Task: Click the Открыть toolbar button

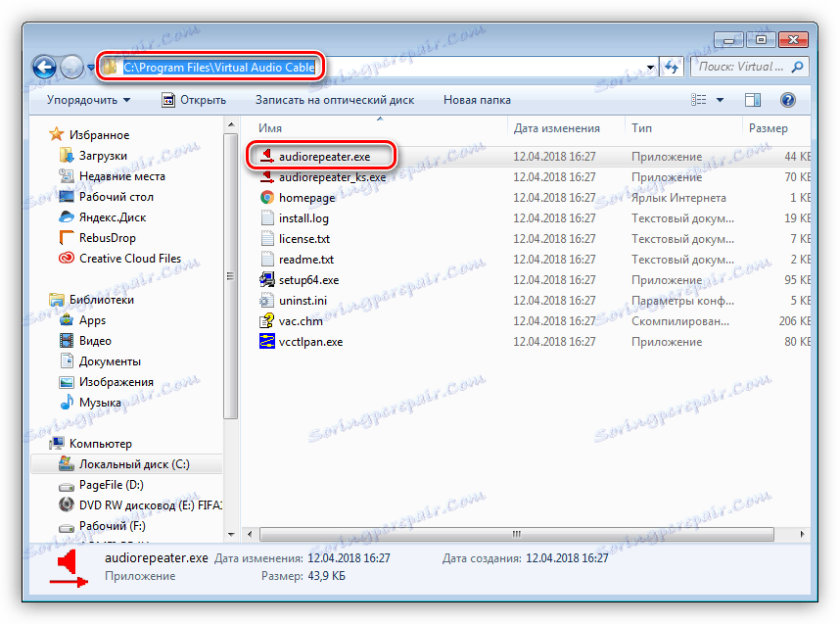Action: point(194,100)
